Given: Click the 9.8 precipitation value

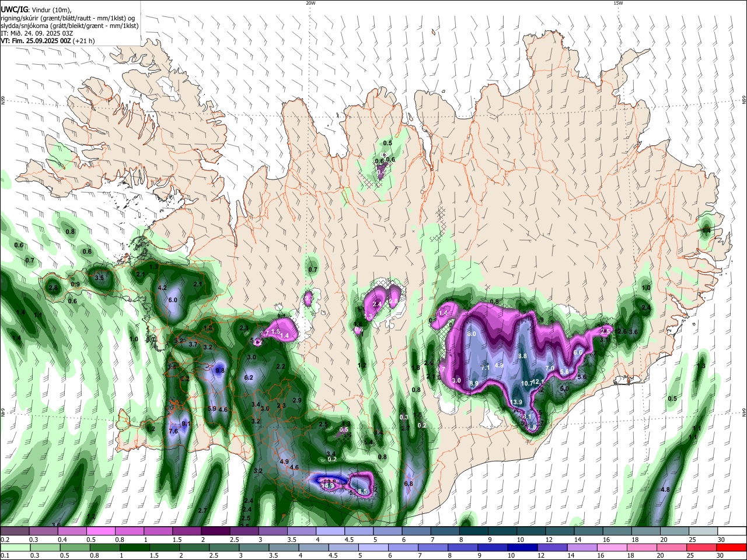Looking at the screenshot, I should pos(220,370).
